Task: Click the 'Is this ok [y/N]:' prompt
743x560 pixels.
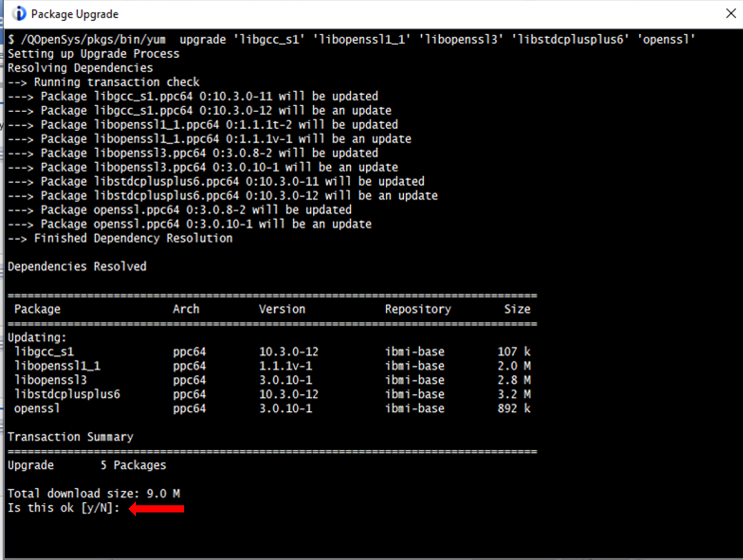Action: [x=63, y=508]
